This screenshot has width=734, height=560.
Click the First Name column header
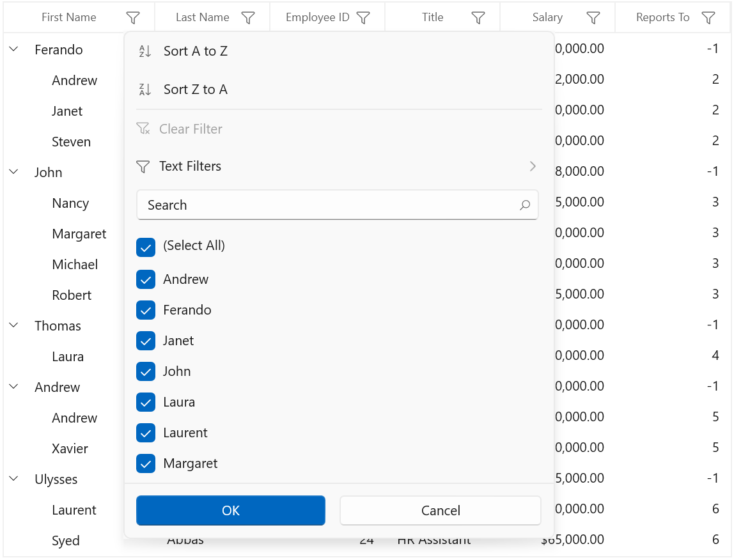pyautogui.click(x=69, y=17)
